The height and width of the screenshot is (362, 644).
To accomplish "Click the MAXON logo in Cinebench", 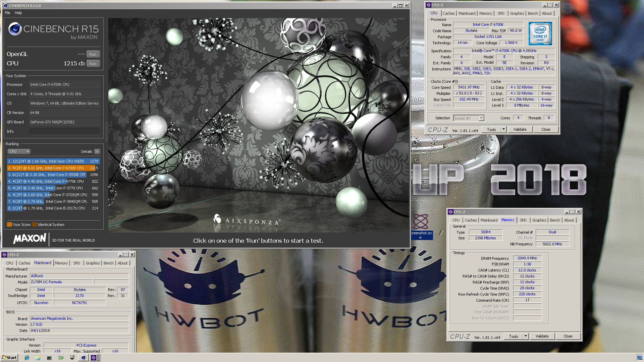I will click(30, 239).
